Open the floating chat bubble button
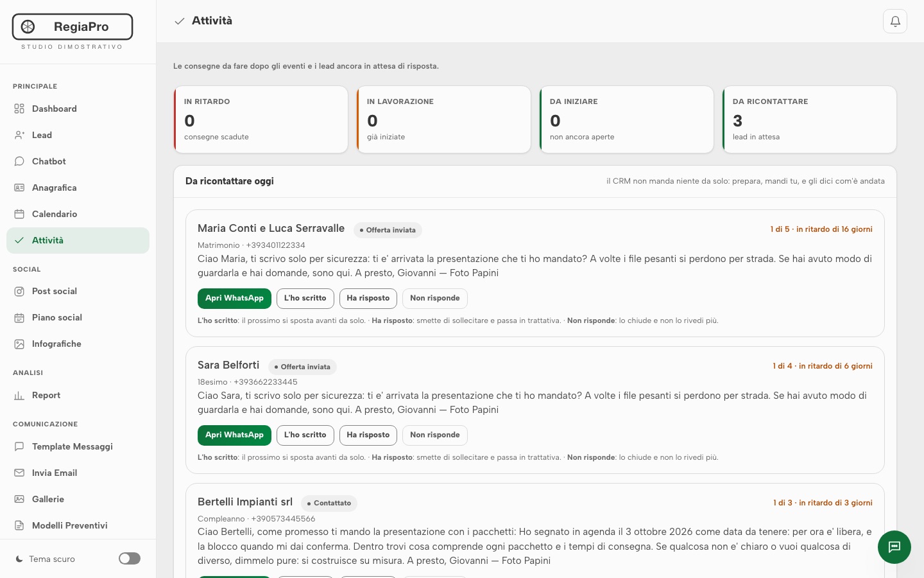 [x=894, y=547]
